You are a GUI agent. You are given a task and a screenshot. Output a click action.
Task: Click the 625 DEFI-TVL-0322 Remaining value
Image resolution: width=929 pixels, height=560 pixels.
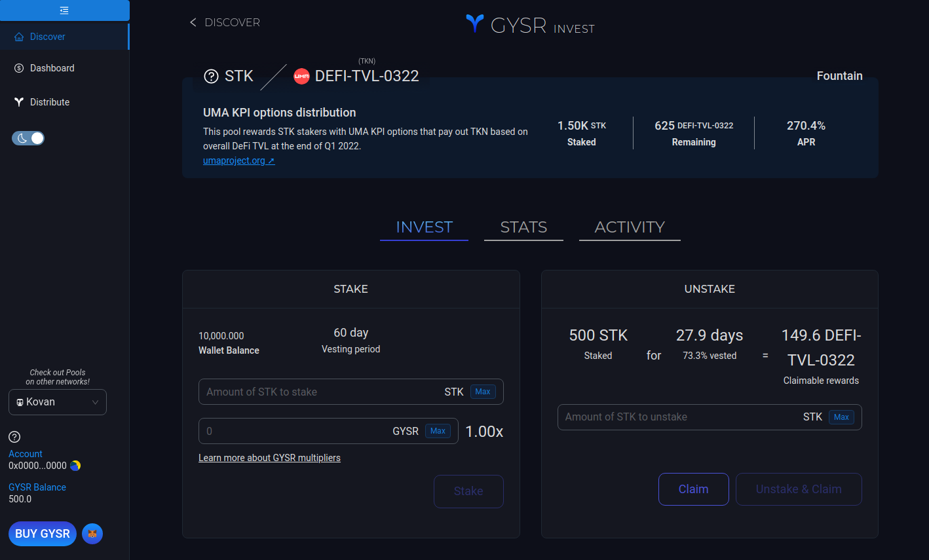(x=694, y=126)
